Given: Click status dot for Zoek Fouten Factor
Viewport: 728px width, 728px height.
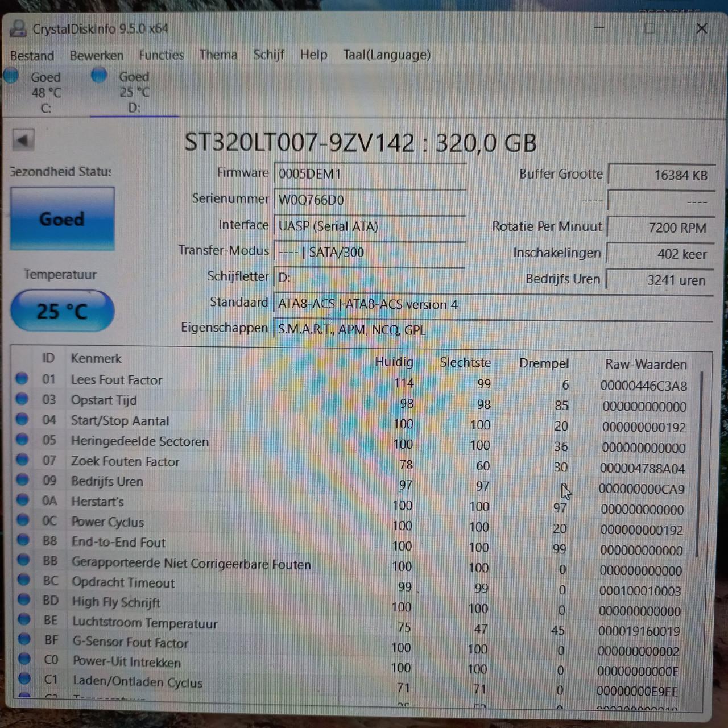Looking at the screenshot, I should [22, 460].
